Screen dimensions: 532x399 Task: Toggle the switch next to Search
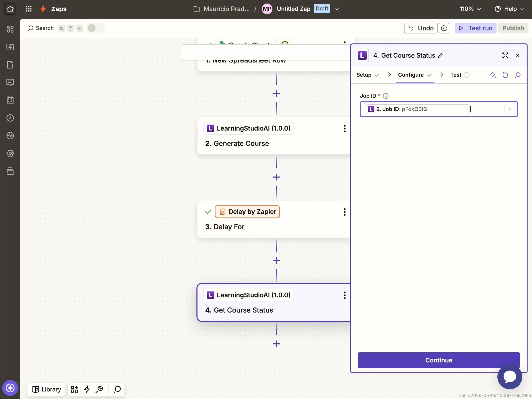[x=95, y=28]
